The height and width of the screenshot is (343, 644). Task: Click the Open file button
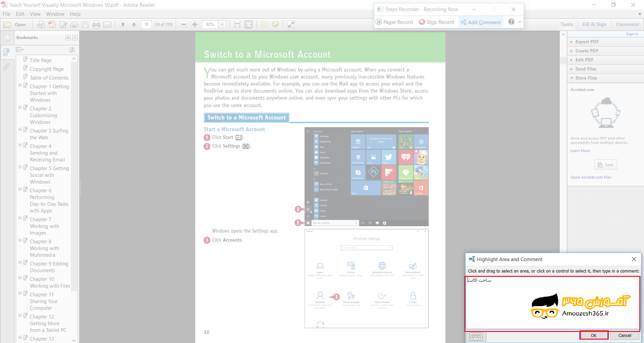[15, 24]
